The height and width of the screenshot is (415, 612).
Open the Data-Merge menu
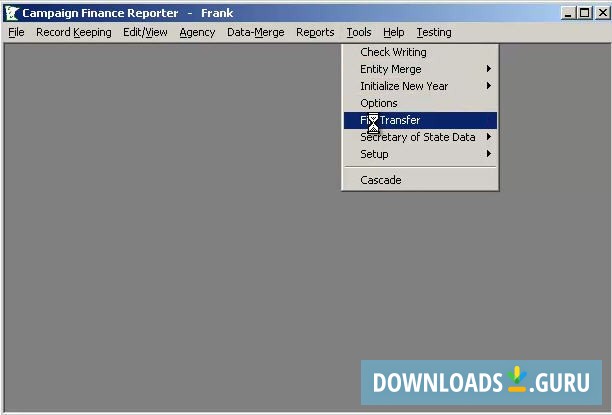coord(256,32)
